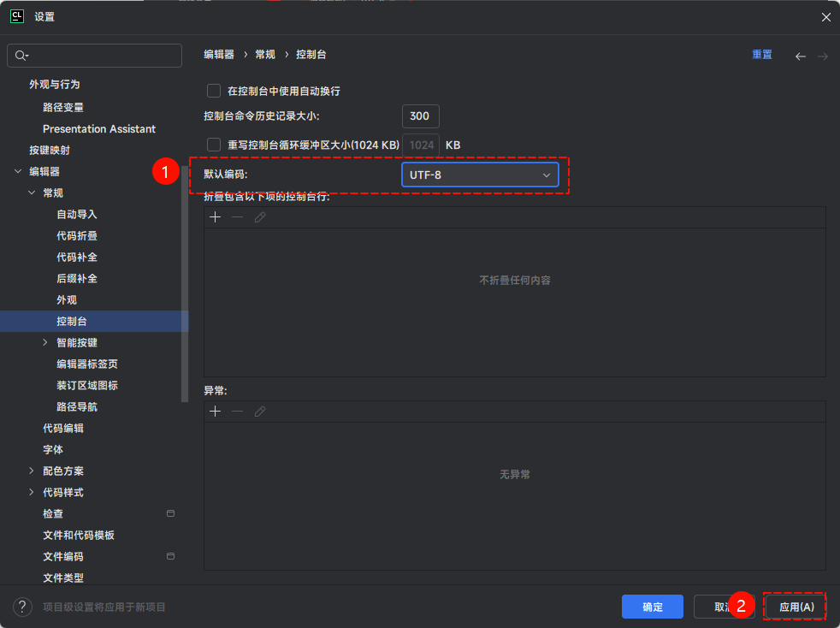The width and height of the screenshot is (840, 628).
Task: Click the 编辑器 breadcrumb in the path bar
Action: [219, 54]
